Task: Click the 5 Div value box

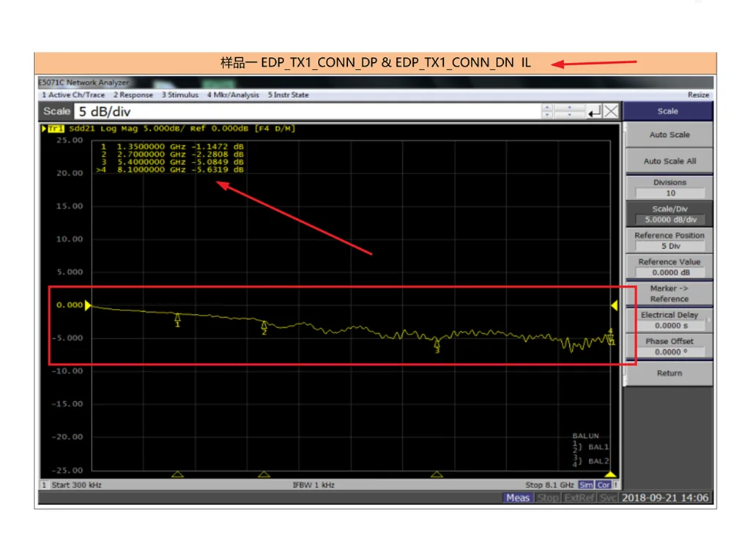Action: 671,246
